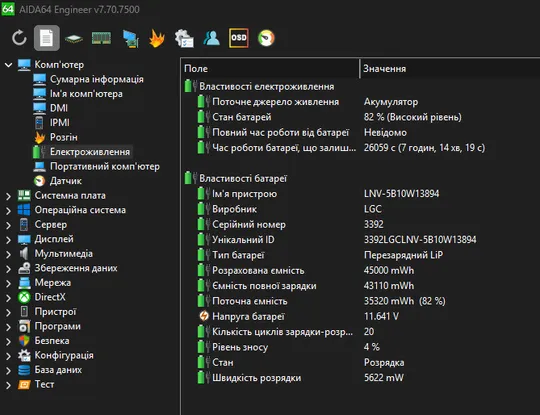Click the Безпека shield icon
This screenshot has width=540, height=415.
tap(24, 341)
